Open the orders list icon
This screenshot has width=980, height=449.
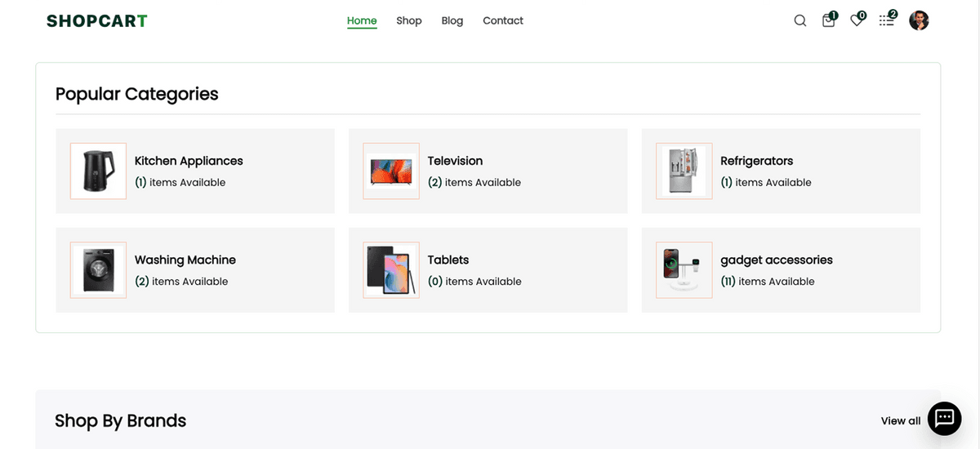[x=886, y=21]
